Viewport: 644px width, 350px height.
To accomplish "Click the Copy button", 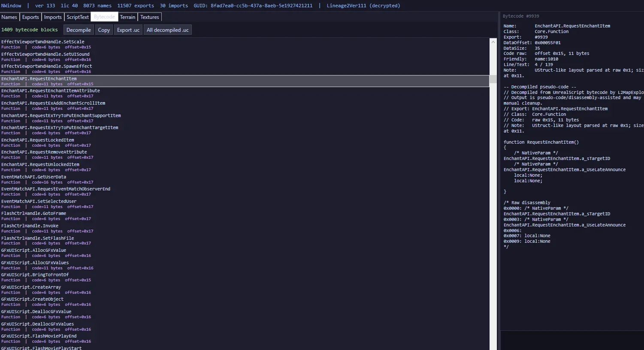I will (104, 30).
